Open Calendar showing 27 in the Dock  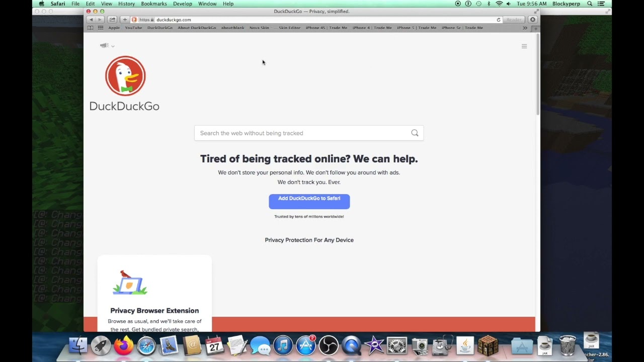click(214, 345)
